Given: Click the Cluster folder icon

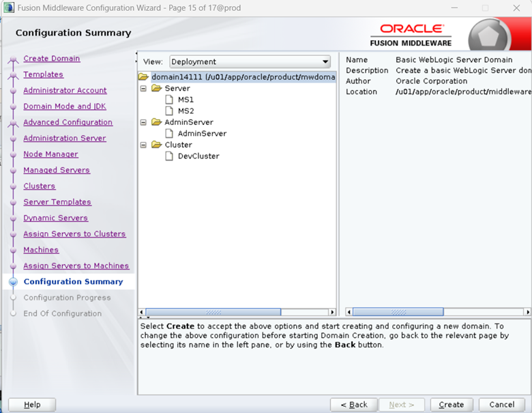Looking at the screenshot, I should coord(156,145).
